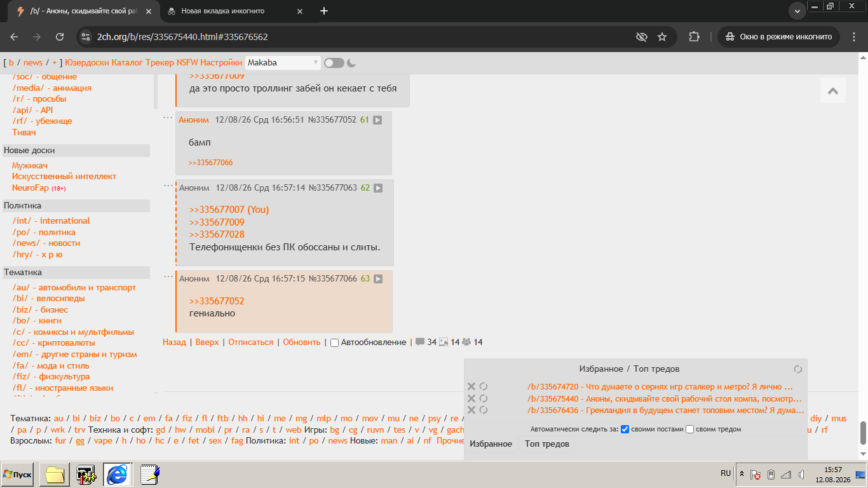This screenshot has height=488, width=868.
Task: Click the Обновить link
Action: click(x=302, y=342)
